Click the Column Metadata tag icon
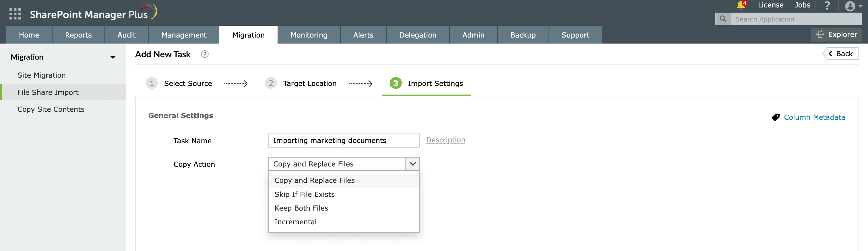The width and height of the screenshot is (868, 251). click(775, 117)
